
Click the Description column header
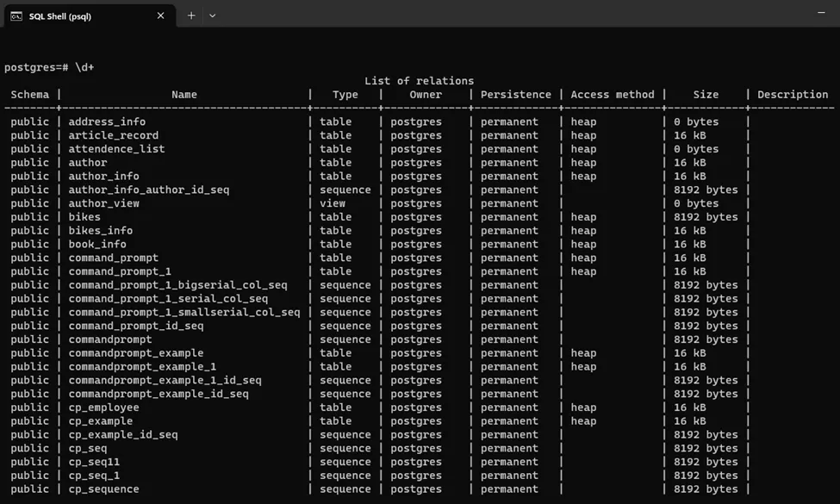coord(792,95)
